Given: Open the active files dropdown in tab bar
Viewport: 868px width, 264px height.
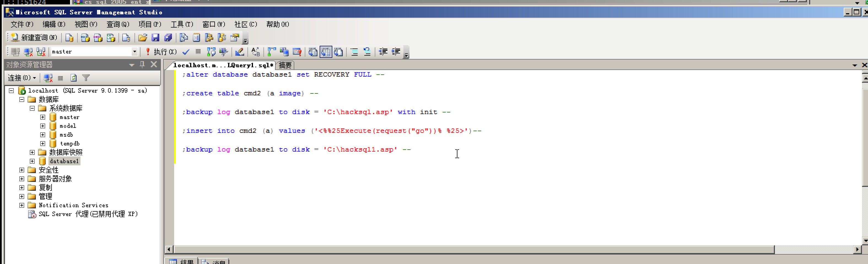Looking at the screenshot, I should [854, 65].
